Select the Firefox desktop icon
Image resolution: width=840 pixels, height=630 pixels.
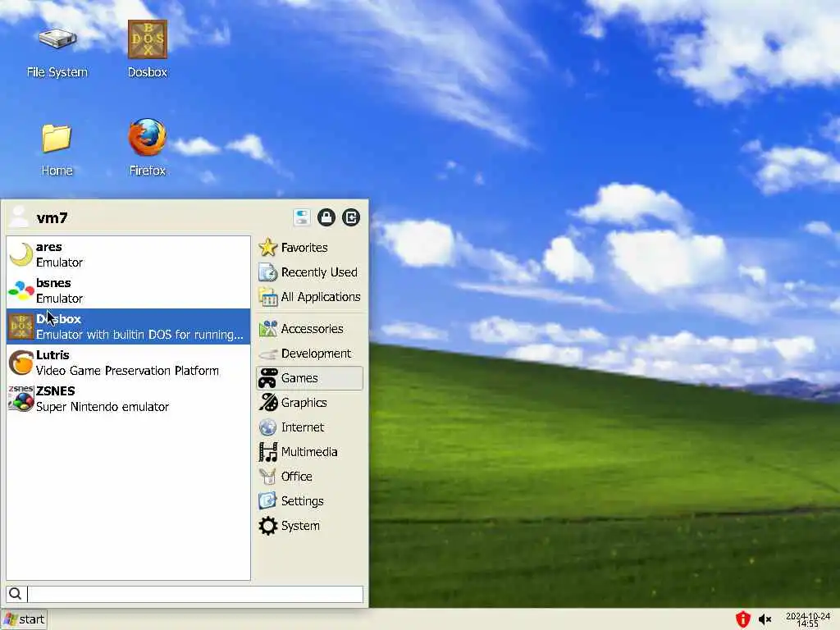[x=148, y=148]
